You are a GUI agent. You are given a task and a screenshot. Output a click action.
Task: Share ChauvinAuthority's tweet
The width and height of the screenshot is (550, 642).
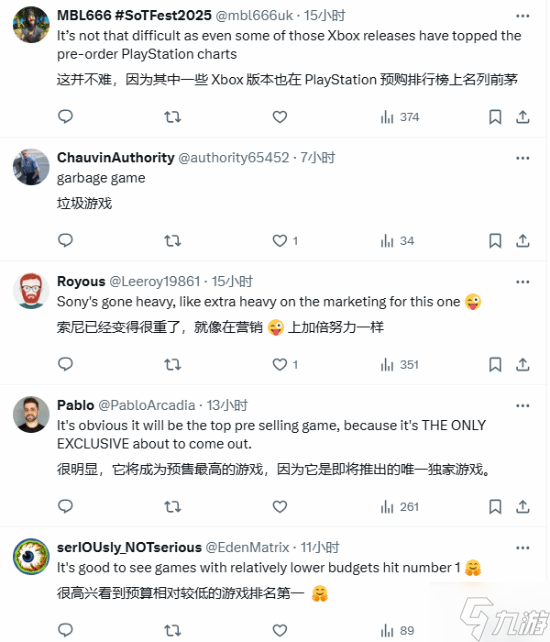click(523, 241)
